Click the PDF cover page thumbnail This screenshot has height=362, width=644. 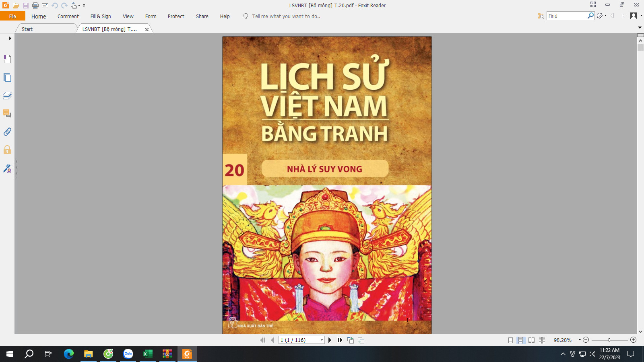pos(327,185)
